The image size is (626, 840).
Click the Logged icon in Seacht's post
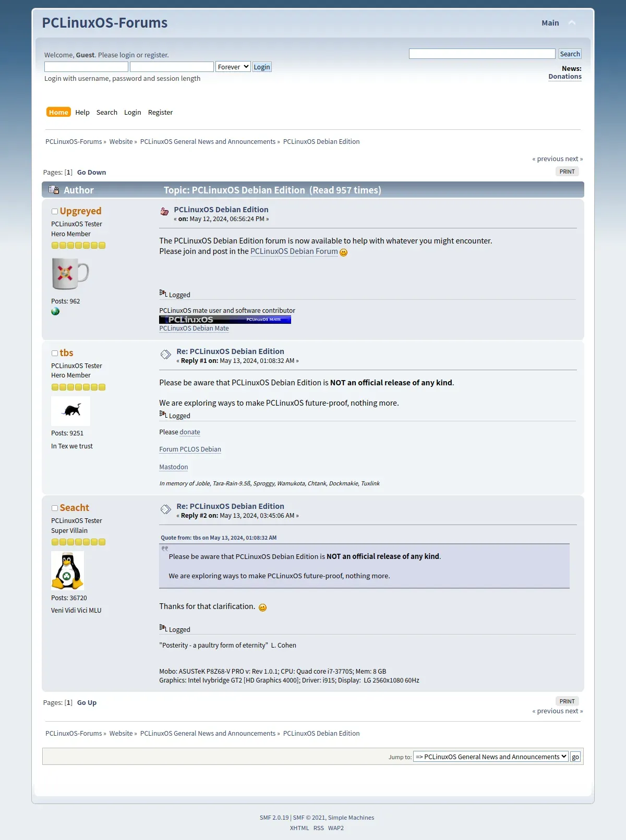[x=163, y=628]
